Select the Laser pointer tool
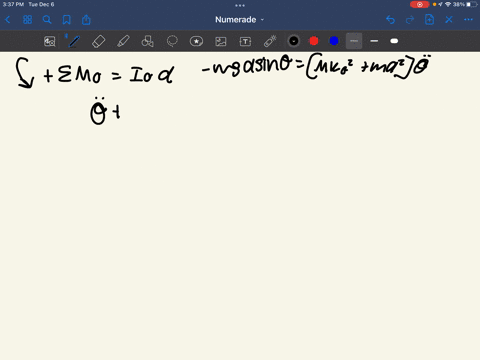 [x=270, y=41]
